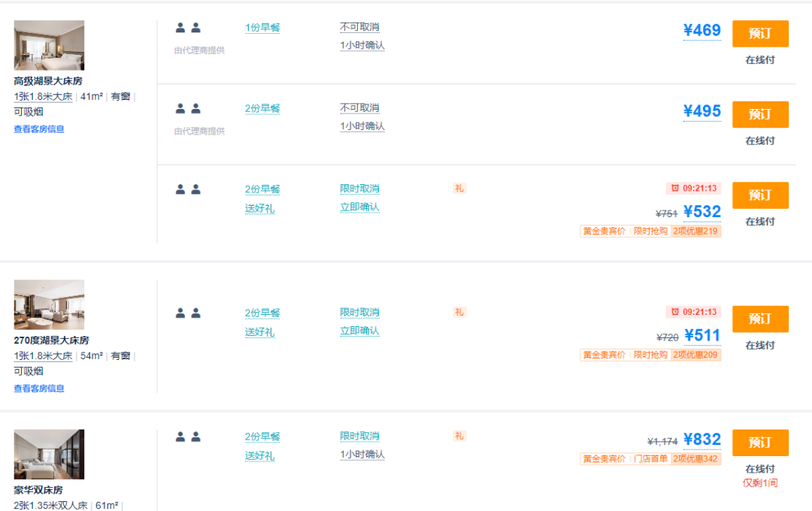Open the 豪华双床房 room photo
This screenshot has width=812, height=511.
coord(49,454)
